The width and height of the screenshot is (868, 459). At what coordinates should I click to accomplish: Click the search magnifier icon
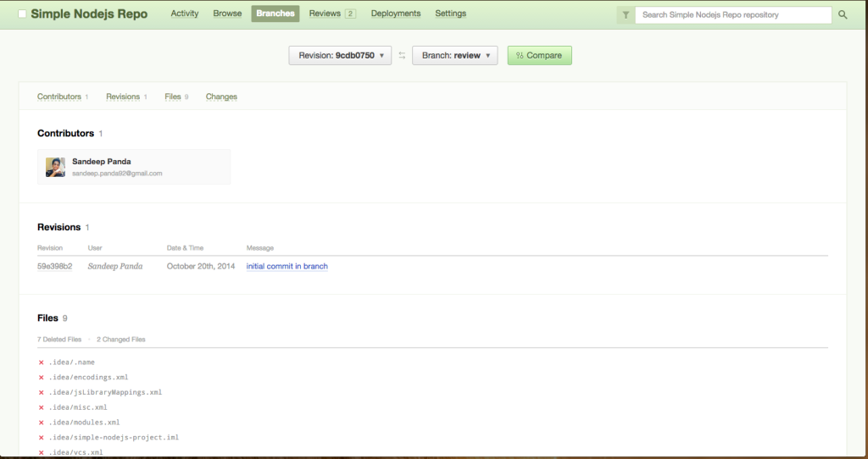click(843, 14)
